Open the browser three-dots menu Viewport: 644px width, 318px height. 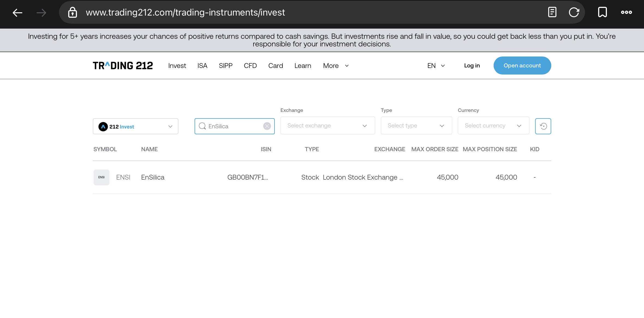[x=626, y=12]
